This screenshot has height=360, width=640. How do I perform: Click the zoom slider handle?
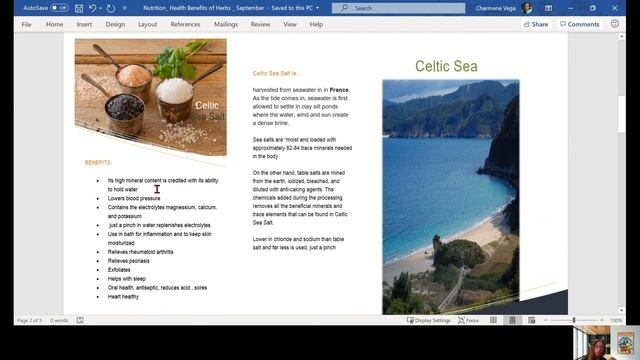(574, 320)
